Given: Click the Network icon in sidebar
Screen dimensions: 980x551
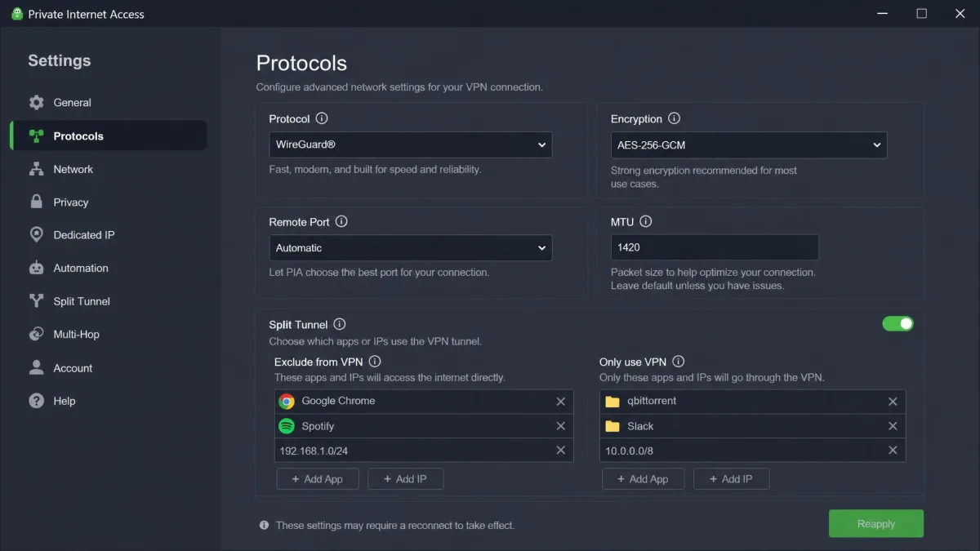Looking at the screenshot, I should point(36,169).
